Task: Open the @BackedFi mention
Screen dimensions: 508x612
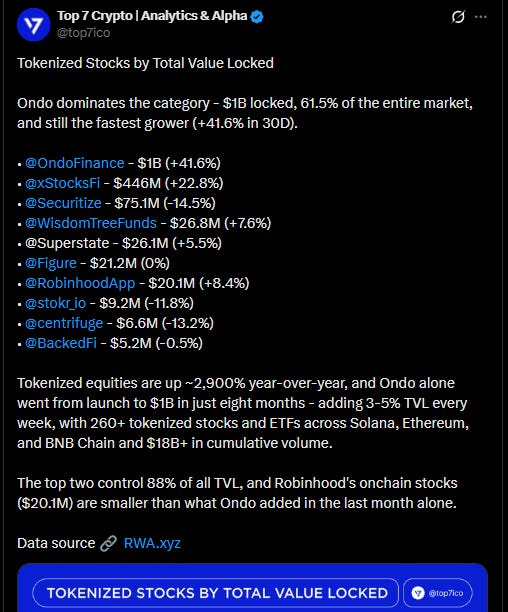Action: tap(61, 343)
